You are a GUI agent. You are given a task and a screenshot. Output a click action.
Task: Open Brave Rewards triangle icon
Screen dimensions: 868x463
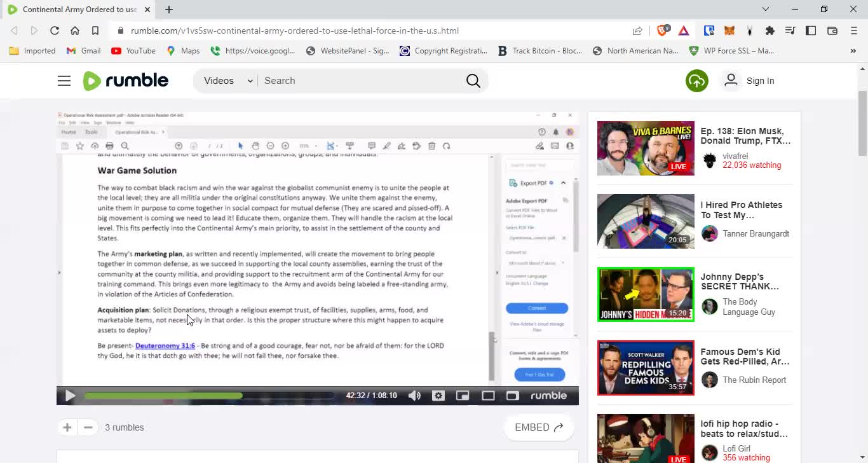684,31
